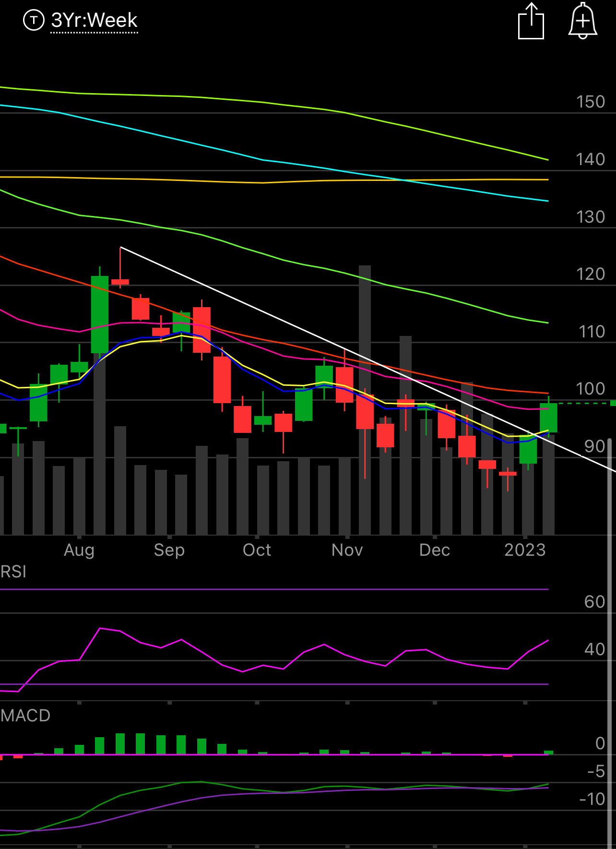Select the 130 price axis label
616x849 pixels.
(591, 217)
